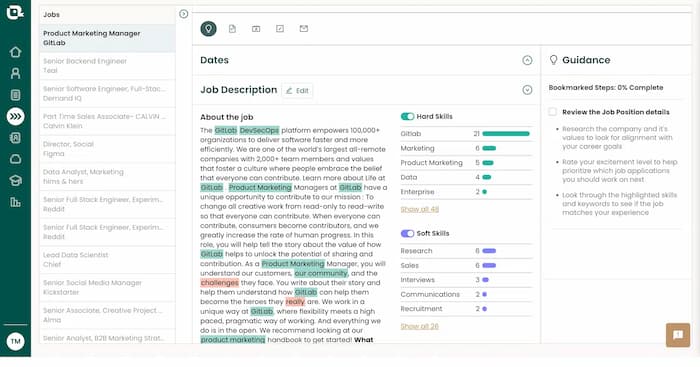This screenshot has height=367, width=700.
Task: Open the third toolbar tab icon
Action: point(256,29)
